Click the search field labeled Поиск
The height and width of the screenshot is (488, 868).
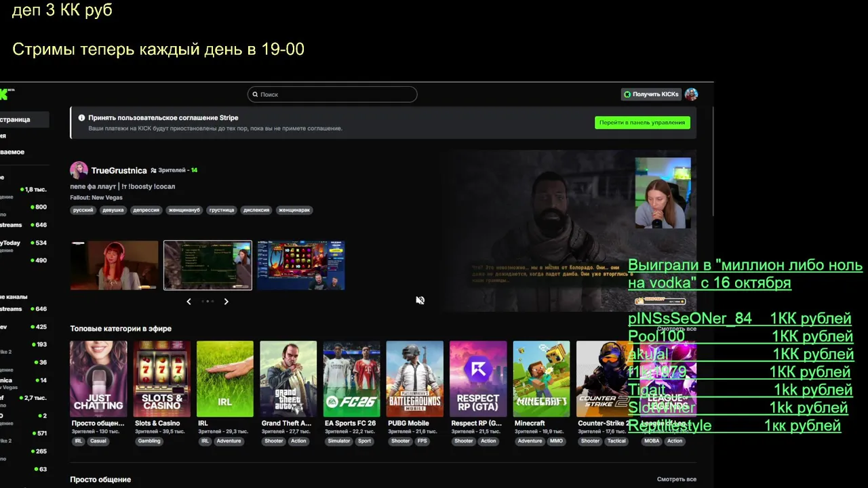click(332, 94)
